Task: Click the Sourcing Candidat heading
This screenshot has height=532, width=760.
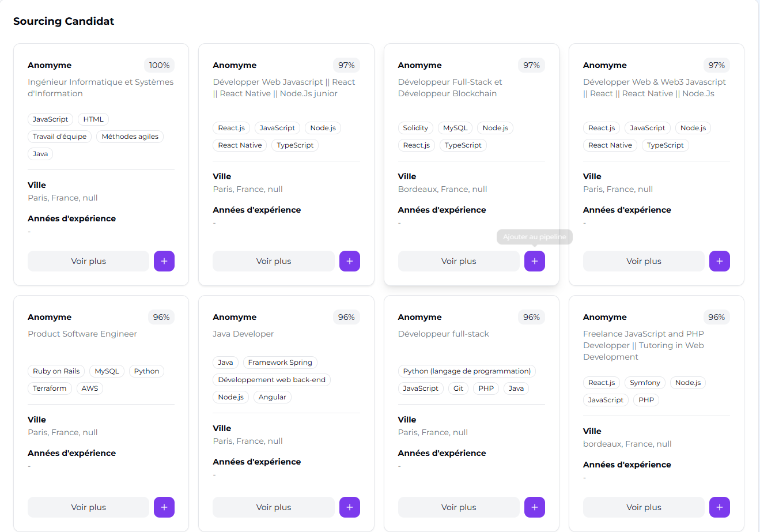Action: click(x=64, y=21)
